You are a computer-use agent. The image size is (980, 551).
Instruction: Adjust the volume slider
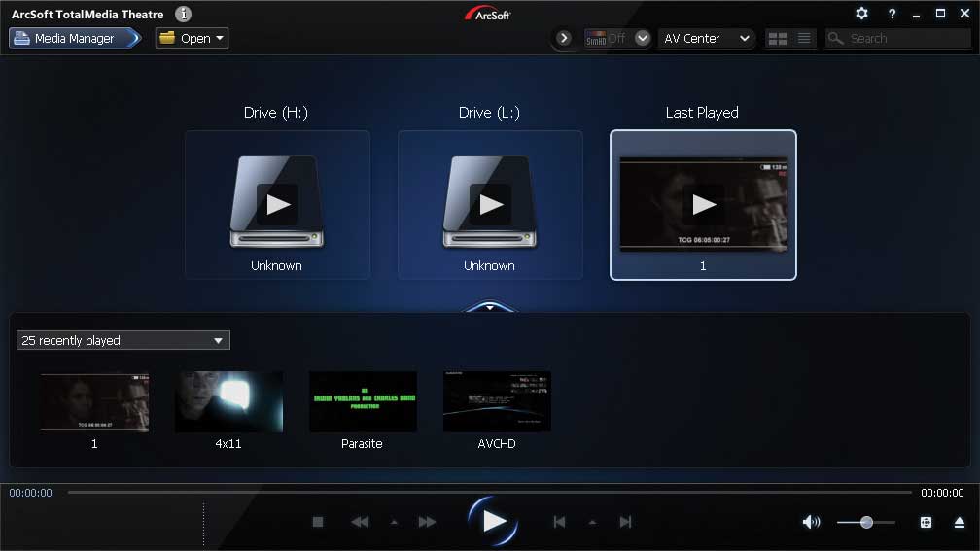click(x=866, y=522)
